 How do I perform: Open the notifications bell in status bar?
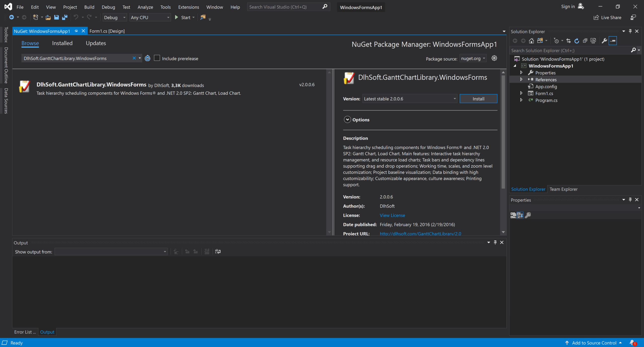[632, 342]
